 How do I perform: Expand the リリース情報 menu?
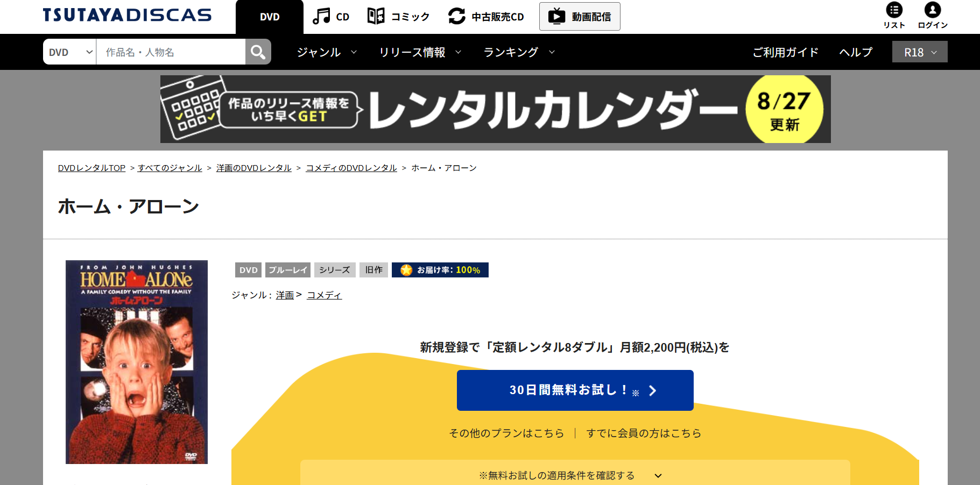tap(420, 52)
